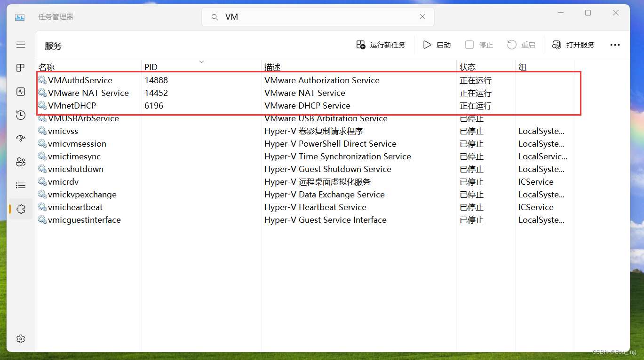
Task: Click description Hyper-V Heartbeat Service
Action: click(x=315, y=207)
